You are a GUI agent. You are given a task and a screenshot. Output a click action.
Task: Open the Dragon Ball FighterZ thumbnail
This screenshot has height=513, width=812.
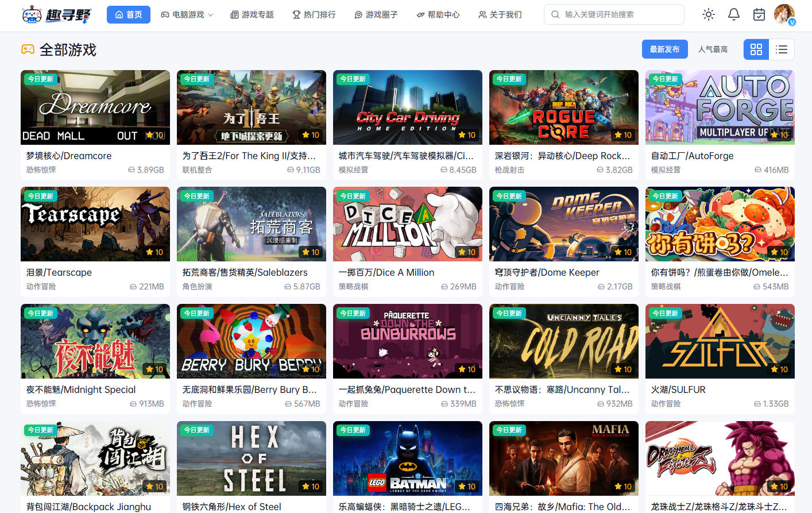click(720, 458)
